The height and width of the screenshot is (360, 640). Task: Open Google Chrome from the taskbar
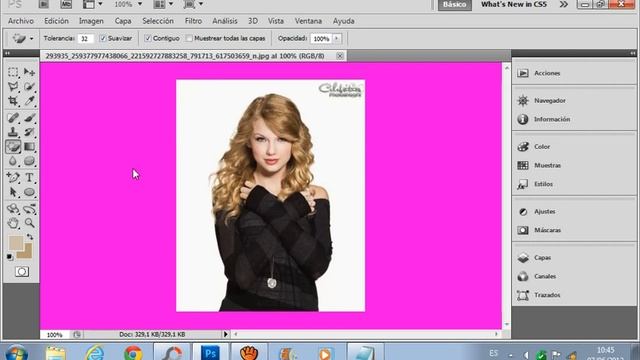point(133,352)
